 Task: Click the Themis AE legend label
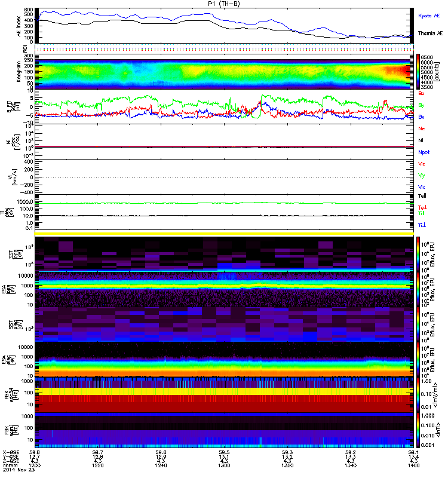tap(429, 34)
